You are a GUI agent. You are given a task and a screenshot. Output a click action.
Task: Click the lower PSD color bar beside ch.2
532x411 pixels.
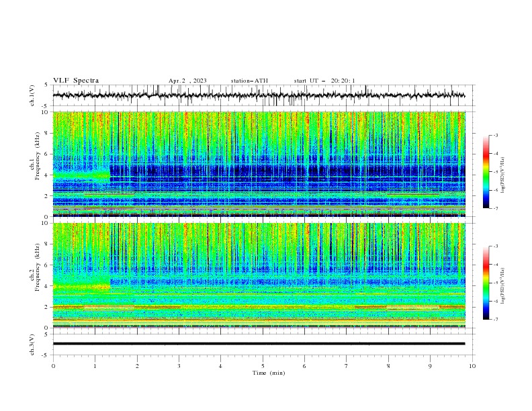coord(486,283)
